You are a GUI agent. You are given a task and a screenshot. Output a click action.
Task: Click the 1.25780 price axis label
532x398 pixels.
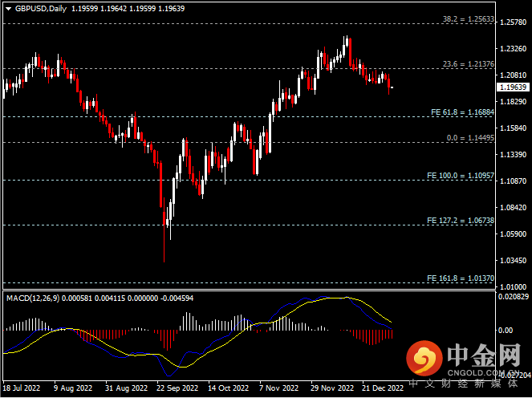click(513, 22)
